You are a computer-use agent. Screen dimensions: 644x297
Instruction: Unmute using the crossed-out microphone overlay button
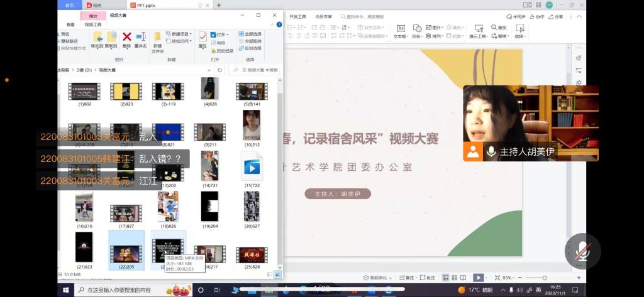[583, 251]
